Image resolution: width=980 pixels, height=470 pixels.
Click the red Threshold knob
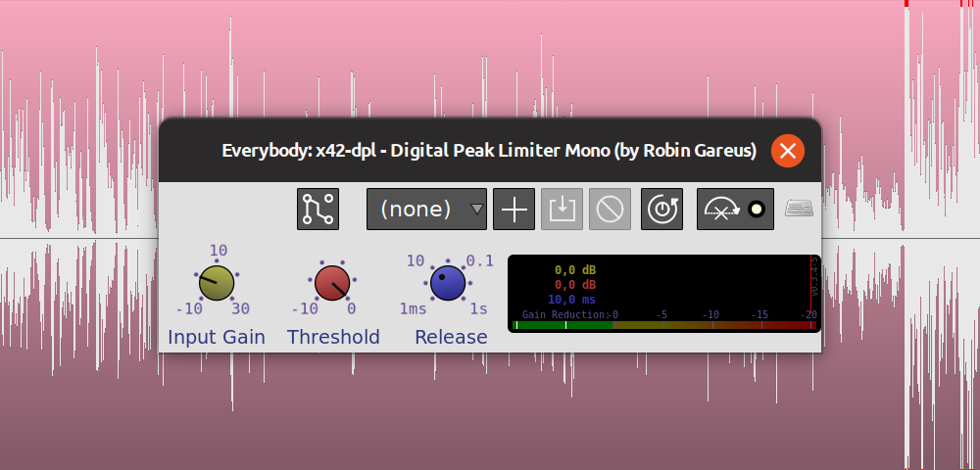(332, 283)
